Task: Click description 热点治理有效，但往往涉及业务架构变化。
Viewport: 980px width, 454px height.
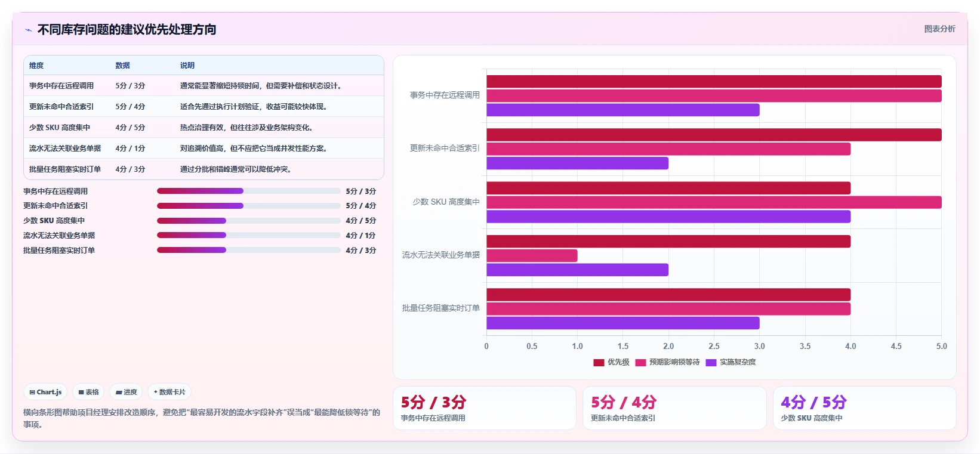Action: click(248, 128)
